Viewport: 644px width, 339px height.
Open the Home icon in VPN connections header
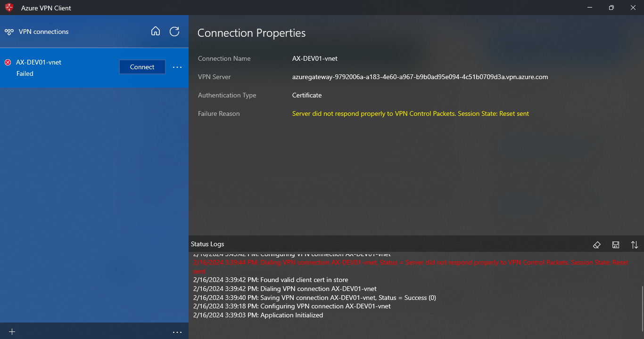[156, 32]
